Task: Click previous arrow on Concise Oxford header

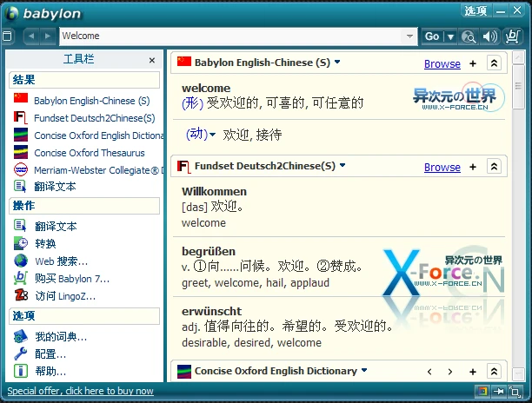Action: click(x=429, y=372)
